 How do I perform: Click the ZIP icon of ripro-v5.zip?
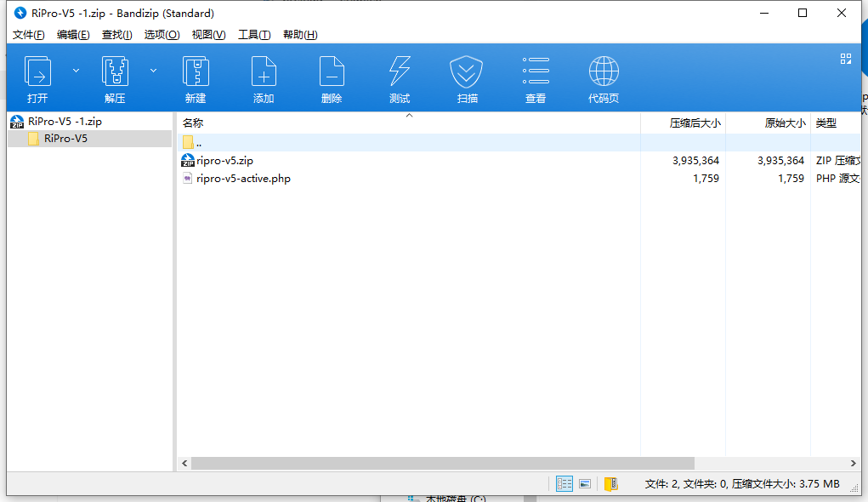point(188,161)
